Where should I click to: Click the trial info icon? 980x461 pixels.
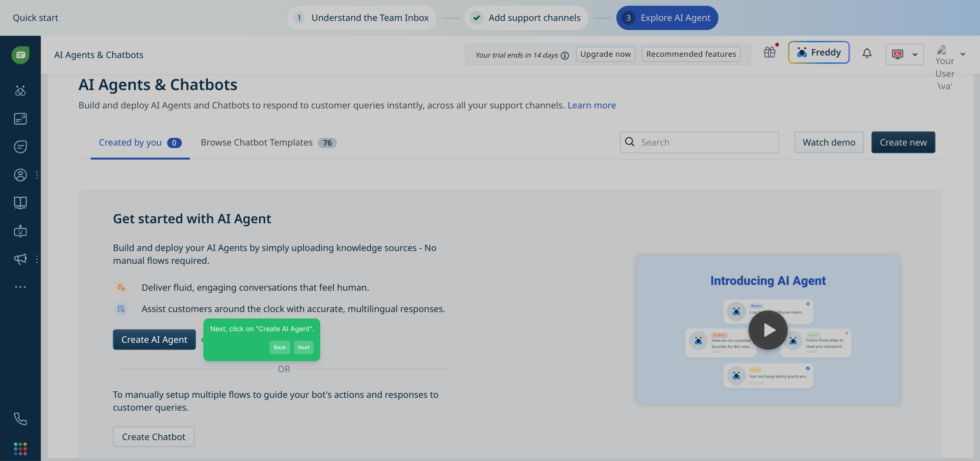click(x=565, y=55)
